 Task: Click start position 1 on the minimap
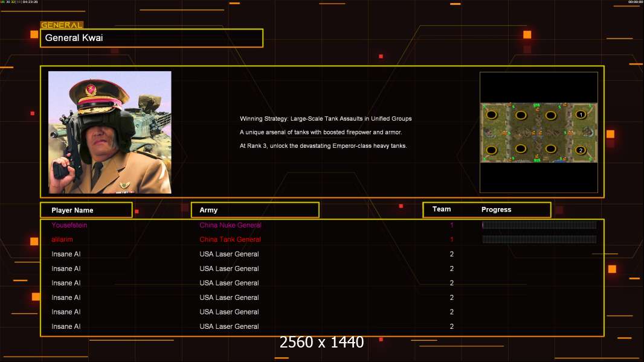click(x=581, y=115)
